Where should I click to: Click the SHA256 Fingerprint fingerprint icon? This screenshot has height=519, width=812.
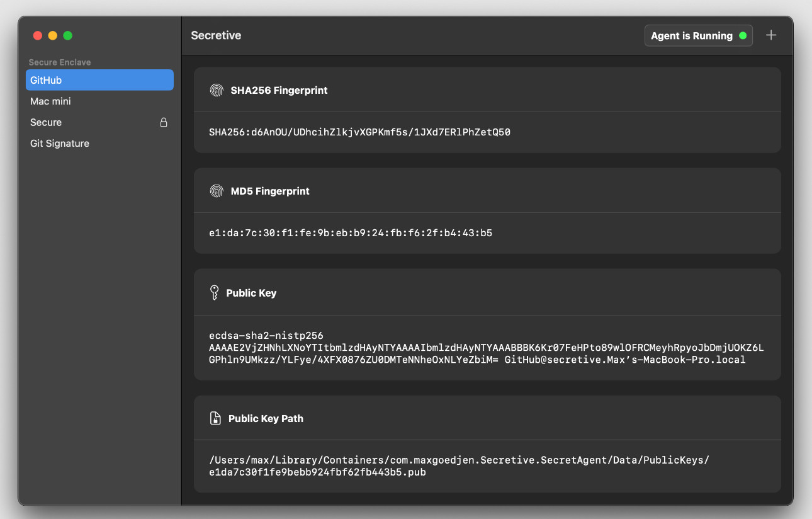click(217, 90)
